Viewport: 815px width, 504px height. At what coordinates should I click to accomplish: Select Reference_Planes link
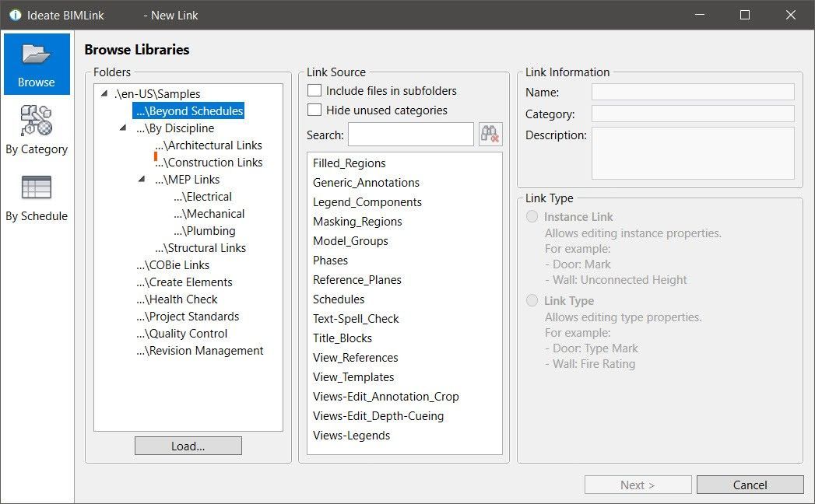[x=357, y=279]
